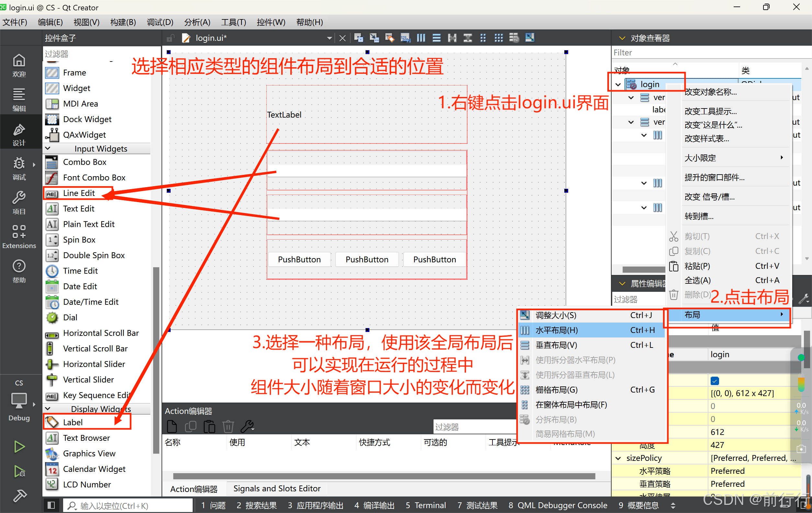
Task: Click the Break Layout toolbar icon
Action: coord(514,38)
